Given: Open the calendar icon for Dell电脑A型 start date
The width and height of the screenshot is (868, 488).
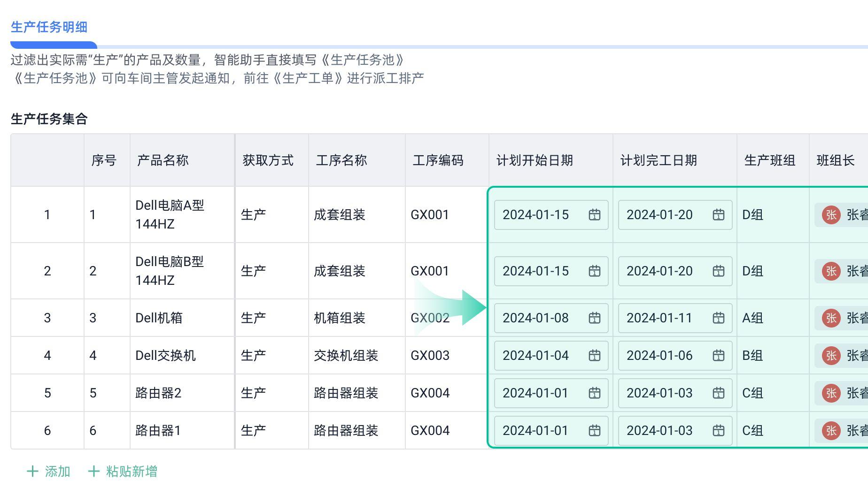Looking at the screenshot, I should [595, 215].
